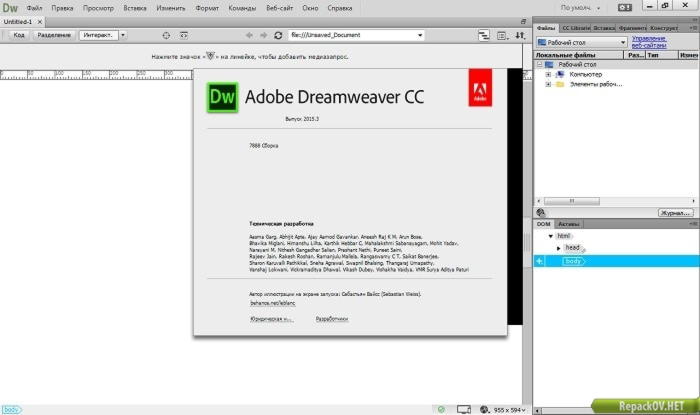This screenshot has height=415, width=700.
Task: Open behance.net/leblanc link in About dialog
Action: point(273,303)
